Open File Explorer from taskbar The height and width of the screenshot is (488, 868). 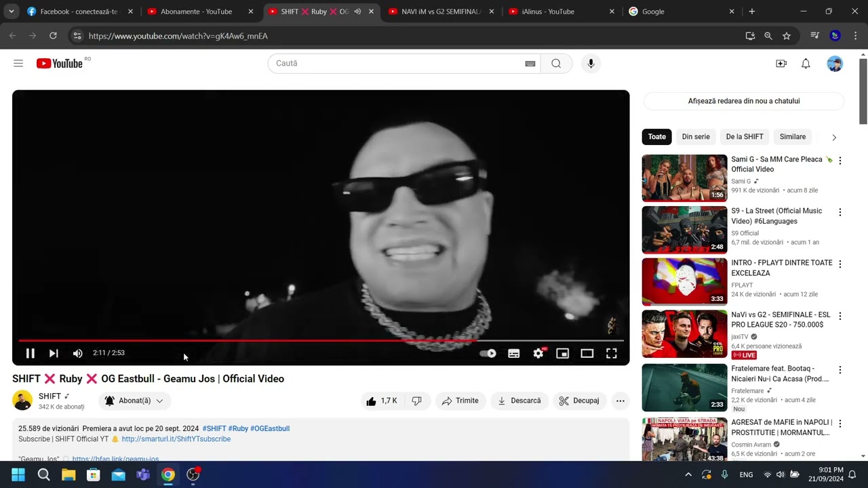point(68,474)
